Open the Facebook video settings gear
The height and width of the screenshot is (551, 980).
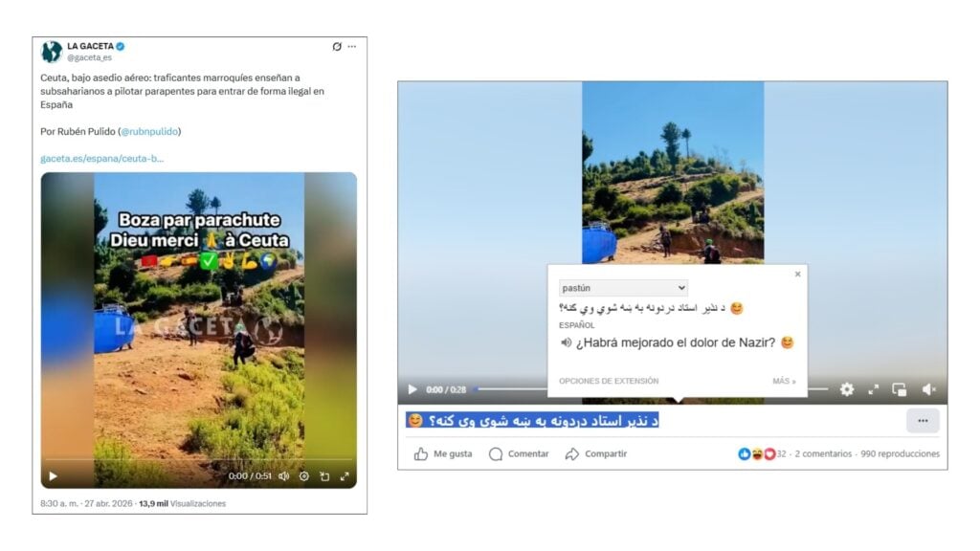tap(847, 389)
